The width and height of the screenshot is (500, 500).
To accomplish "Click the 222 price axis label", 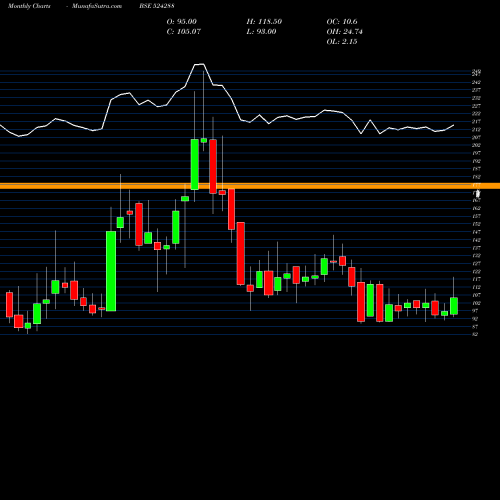I will 476,114.
